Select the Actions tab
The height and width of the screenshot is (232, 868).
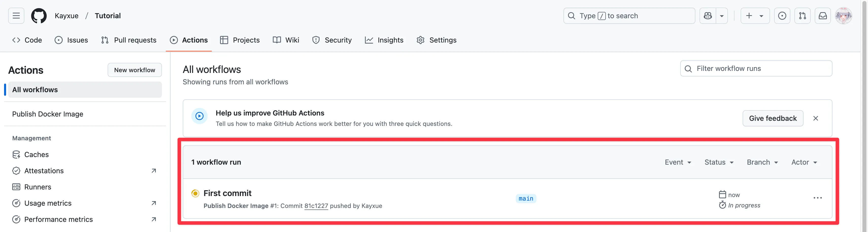click(189, 40)
